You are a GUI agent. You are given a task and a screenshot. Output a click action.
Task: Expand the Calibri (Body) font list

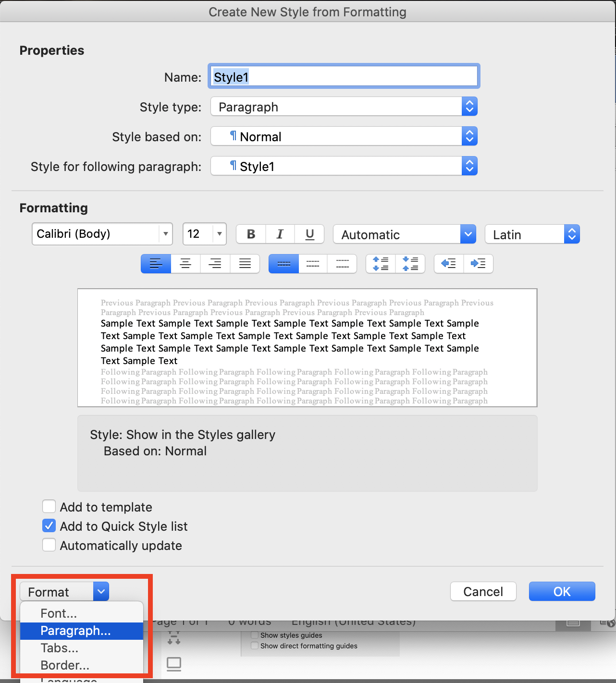[x=165, y=234]
